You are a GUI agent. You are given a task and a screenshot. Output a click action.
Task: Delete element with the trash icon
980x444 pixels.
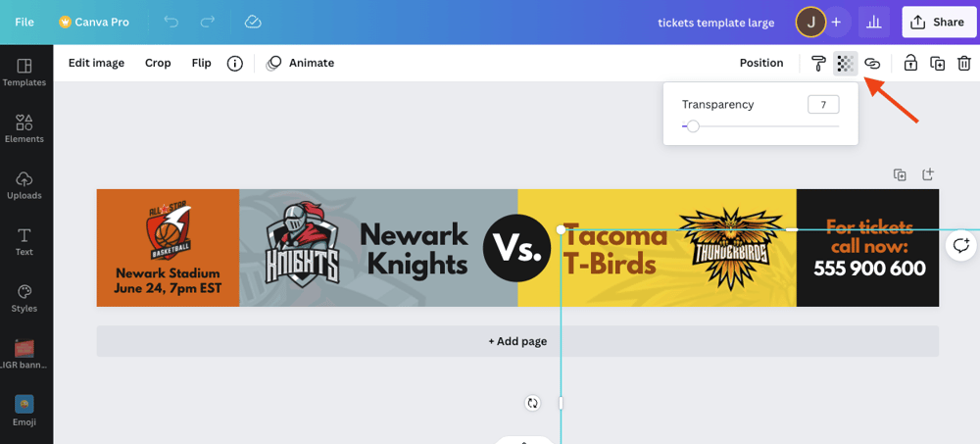click(964, 63)
